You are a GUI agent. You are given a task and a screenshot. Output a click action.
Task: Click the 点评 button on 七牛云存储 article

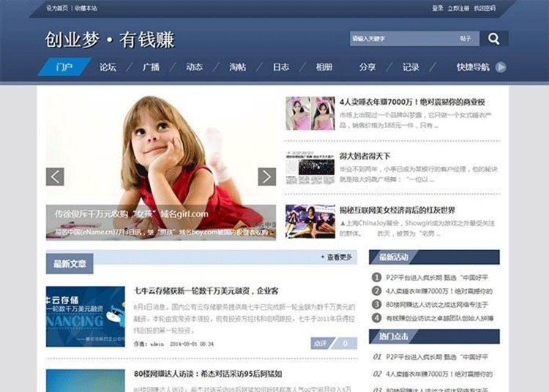tap(320, 344)
